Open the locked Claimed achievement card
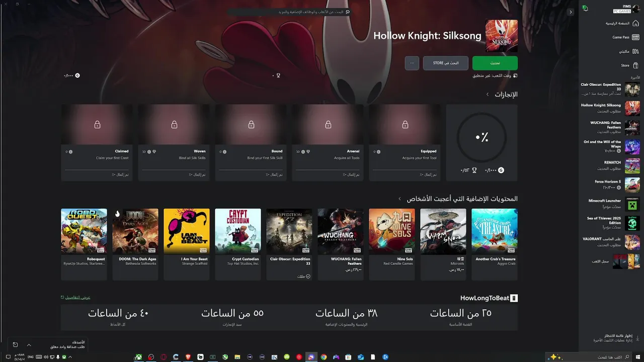This screenshot has width=644, height=362. [97, 142]
